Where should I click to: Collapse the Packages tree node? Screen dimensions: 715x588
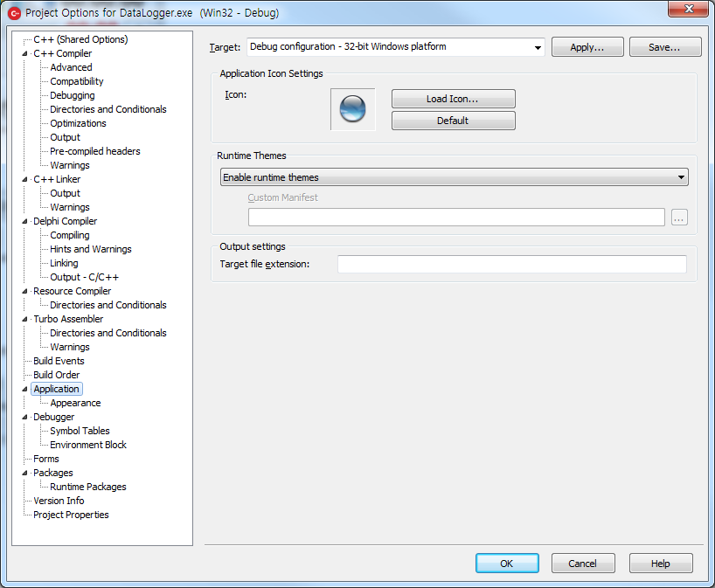(25, 473)
